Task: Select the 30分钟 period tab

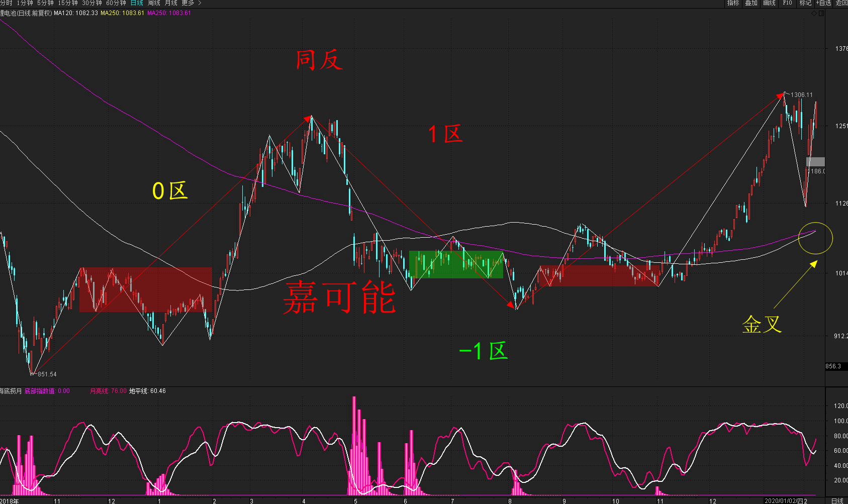Action: click(x=92, y=3)
